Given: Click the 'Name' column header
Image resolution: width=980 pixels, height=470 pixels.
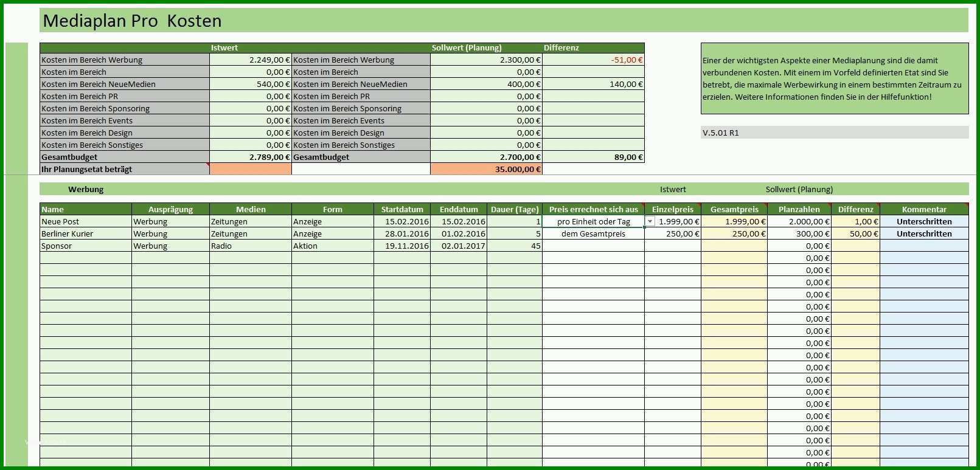Looking at the screenshot, I should 86,209.
